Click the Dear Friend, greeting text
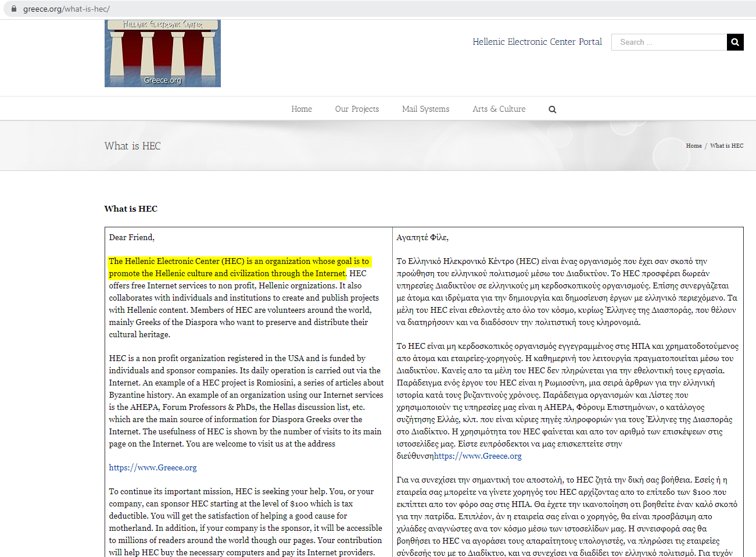The height and width of the screenshot is (557, 756). [132, 237]
